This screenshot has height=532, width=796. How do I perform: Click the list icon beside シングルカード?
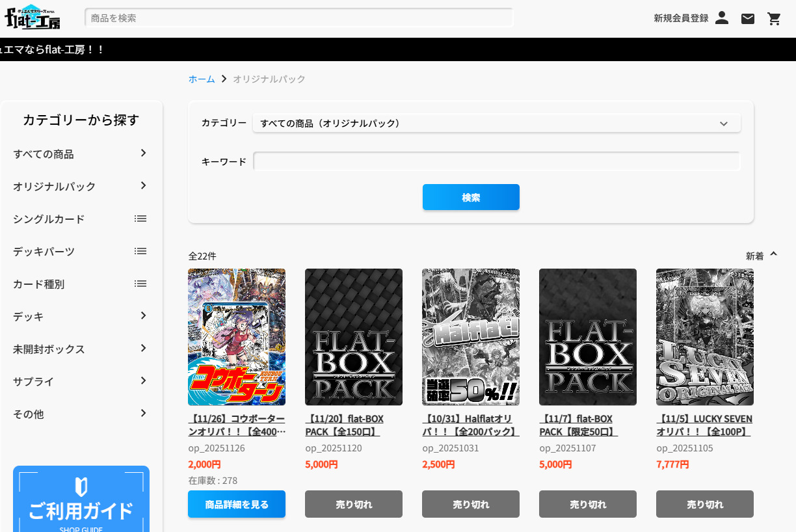coord(140,219)
